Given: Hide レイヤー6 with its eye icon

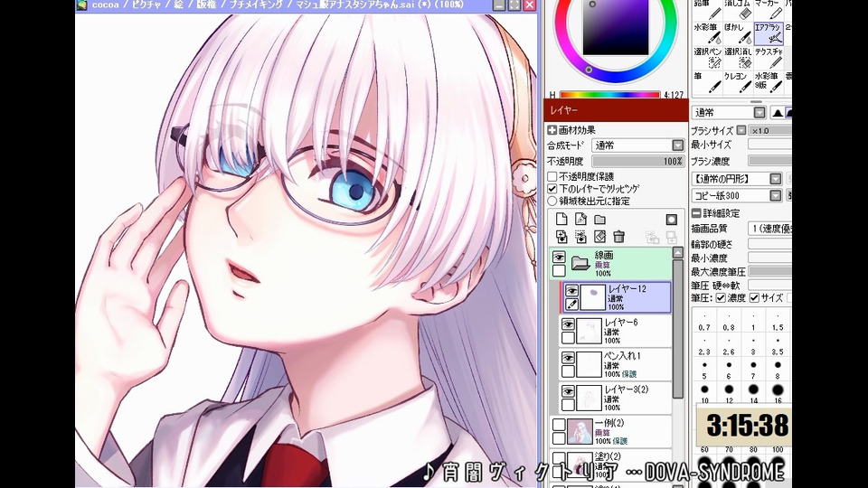Looking at the screenshot, I should click(568, 324).
